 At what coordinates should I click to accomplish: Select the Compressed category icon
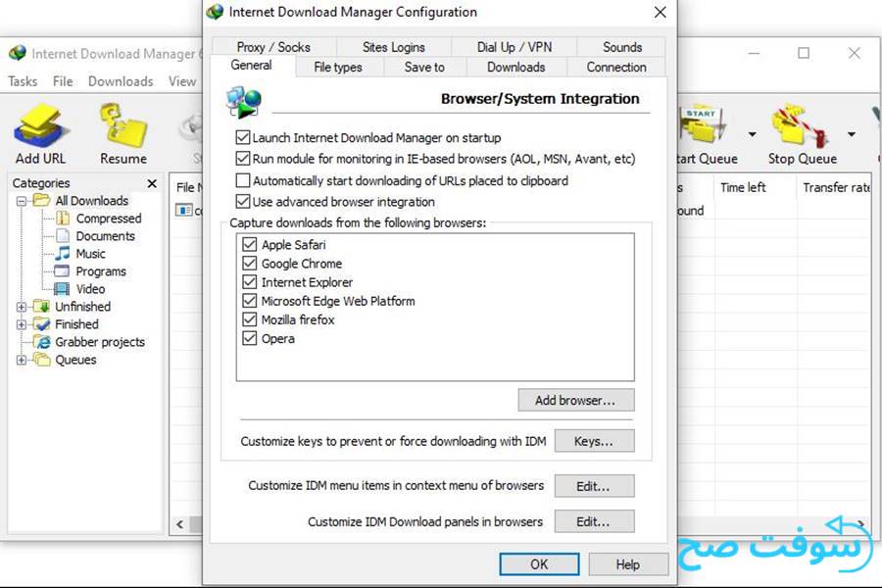(x=63, y=219)
